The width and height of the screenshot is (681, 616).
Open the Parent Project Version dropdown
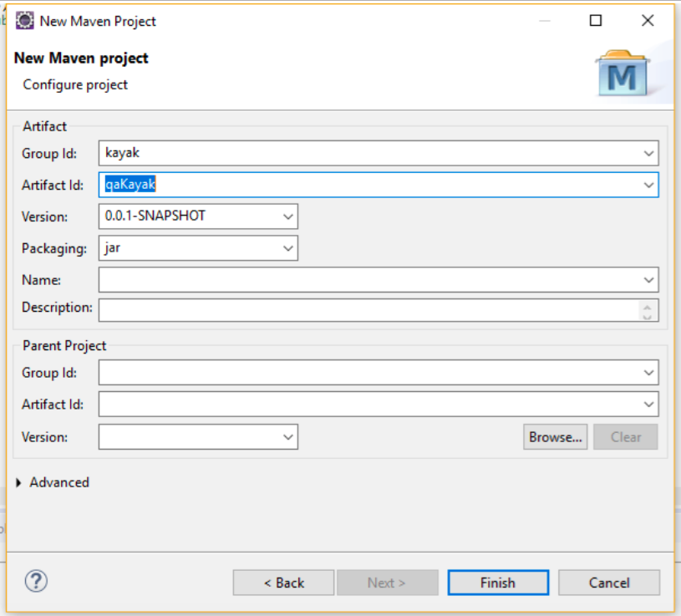point(287,437)
